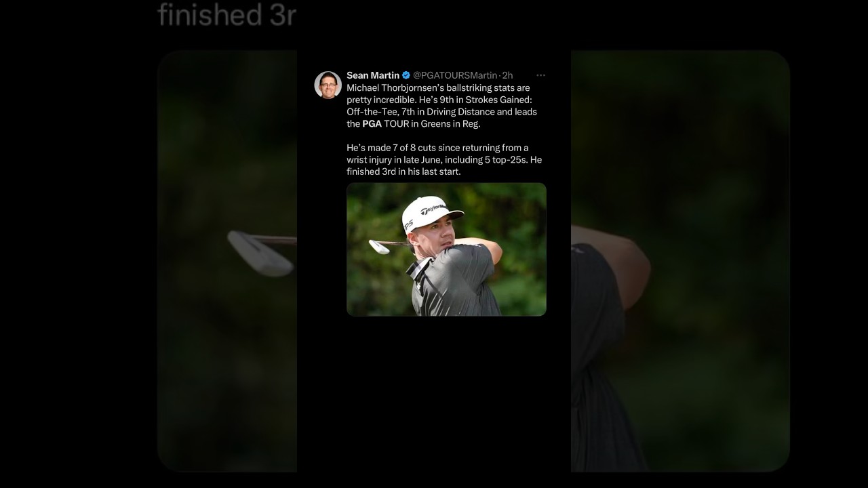The image size is (868, 488).
Task: Click the 2h tweet timestamp
Action: tap(507, 75)
